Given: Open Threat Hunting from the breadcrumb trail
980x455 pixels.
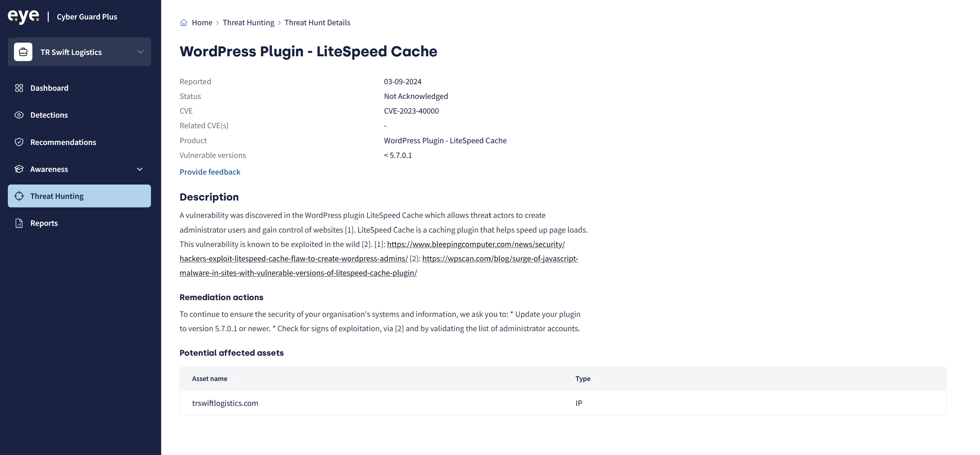Looking at the screenshot, I should [x=248, y=23].
